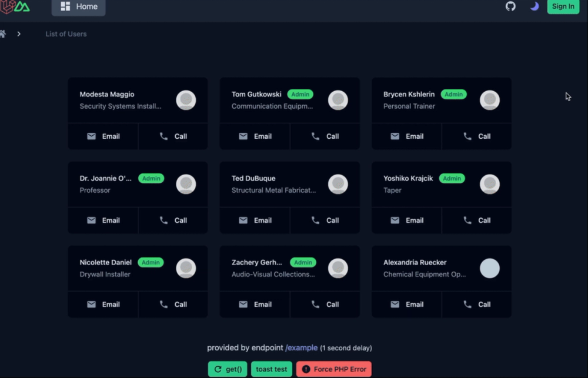588x378 pixels.
Task: Click Admin badge on Brycen Kshlerin
Action: click(x=454, y=94)
